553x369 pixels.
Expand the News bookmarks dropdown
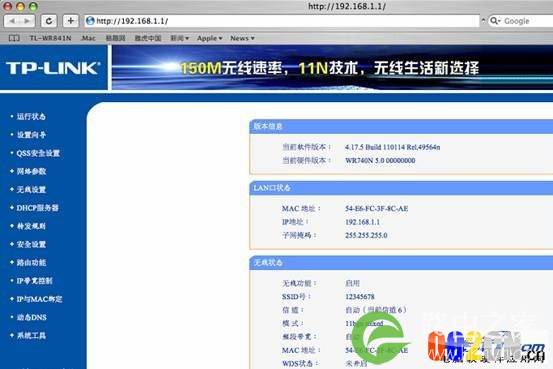[242, 38]
